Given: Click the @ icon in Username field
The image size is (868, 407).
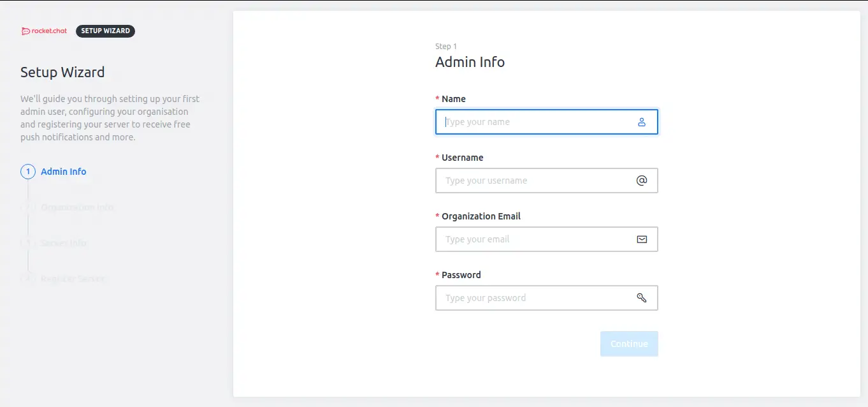Looking at the screenshot, I should point(640,181).
